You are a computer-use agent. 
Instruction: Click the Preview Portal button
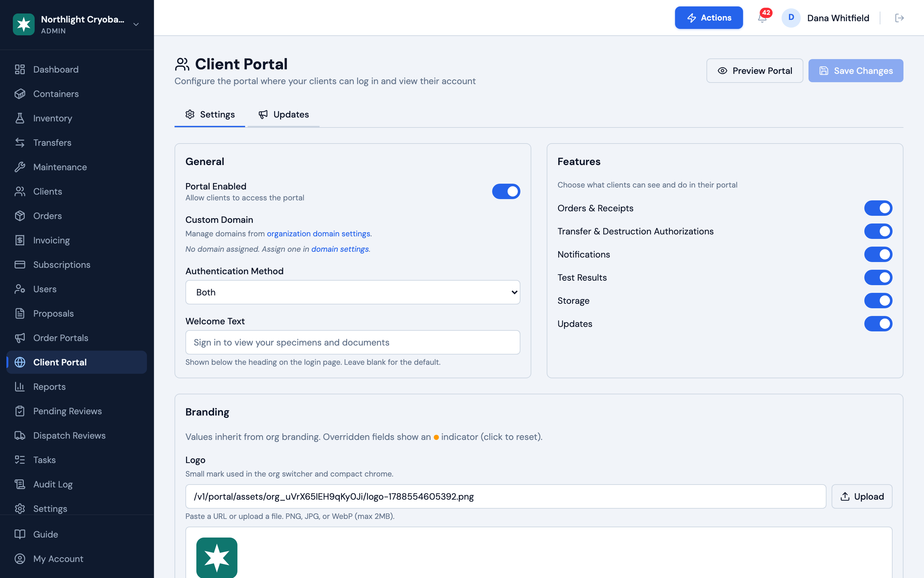(x=755, y=71)
